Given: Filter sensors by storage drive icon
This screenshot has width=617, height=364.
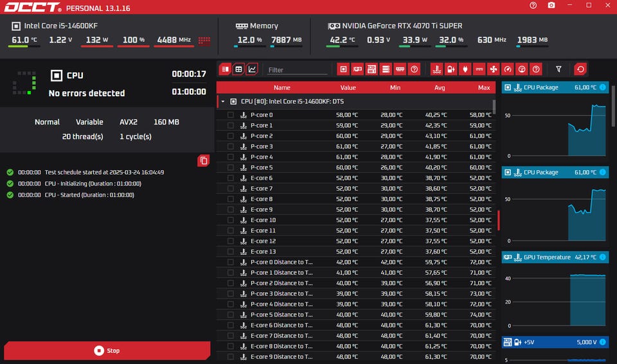Looking at the screenshot, I should click(x=386, y=69).
